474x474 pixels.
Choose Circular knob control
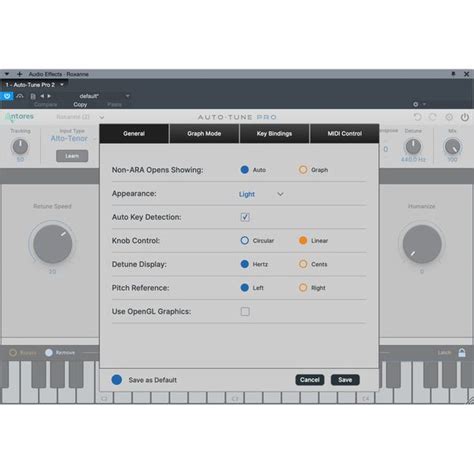[x=244, y=240]
